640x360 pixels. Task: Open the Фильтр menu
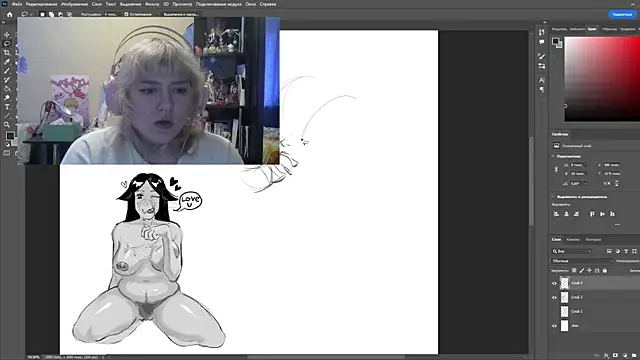[x=152, y=4]
